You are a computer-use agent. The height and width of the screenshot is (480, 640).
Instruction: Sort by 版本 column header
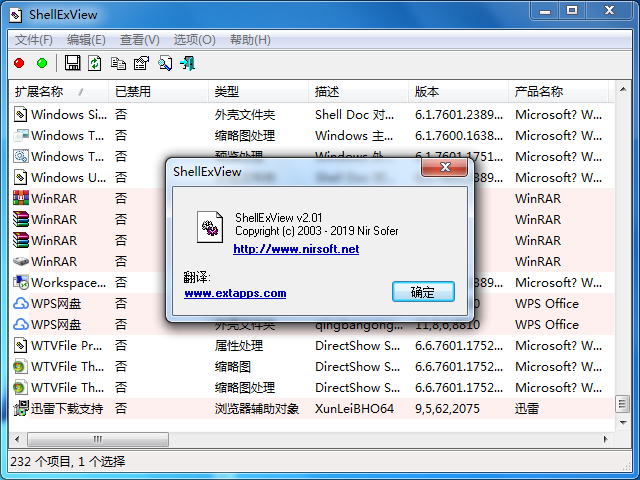(458, 92)
